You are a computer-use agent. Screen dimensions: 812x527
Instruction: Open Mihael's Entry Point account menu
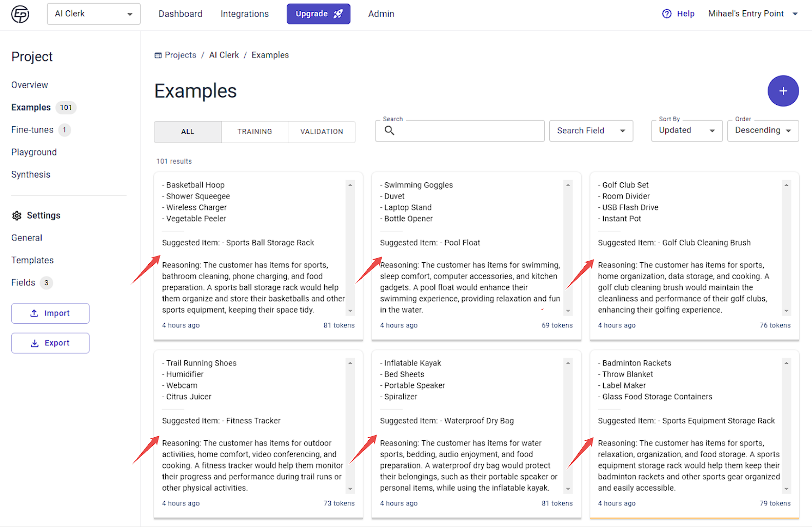(x=752, y=14)
